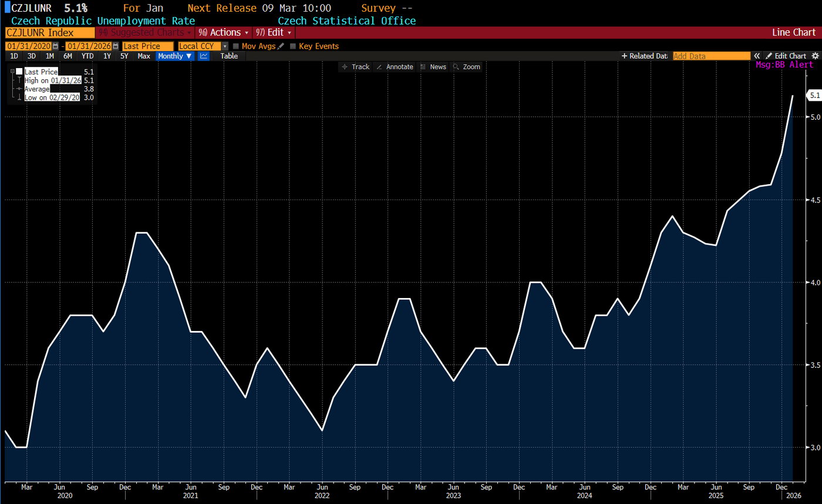822x504 pixels.
Task: Click the Msg:BB Alert notification
Action: point(784,65)
